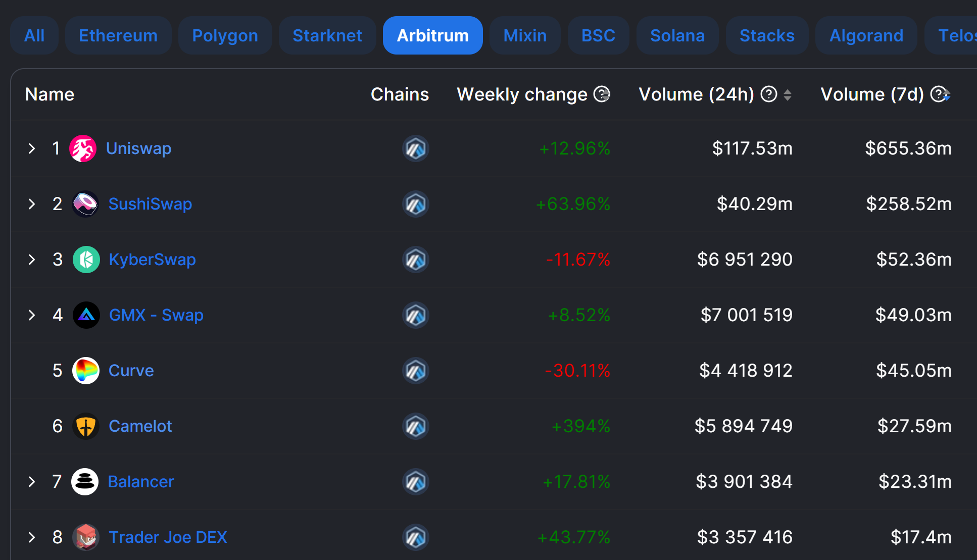The height and width of the screenshot is (560, 977).
Task: Switch to the BSC tab
Action: [x=599, y=35]
